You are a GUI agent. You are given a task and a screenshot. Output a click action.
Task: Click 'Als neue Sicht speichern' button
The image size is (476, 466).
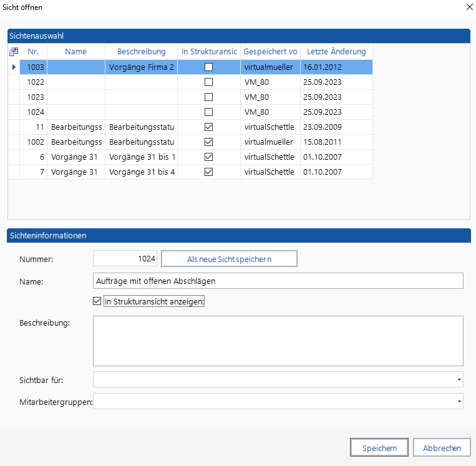[229, 259]
